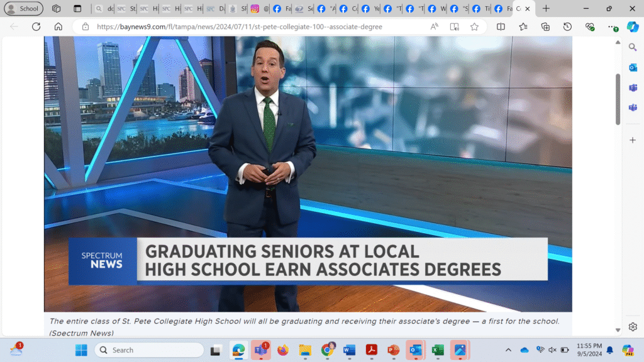Open the Favorites list panel

point(523,26)
